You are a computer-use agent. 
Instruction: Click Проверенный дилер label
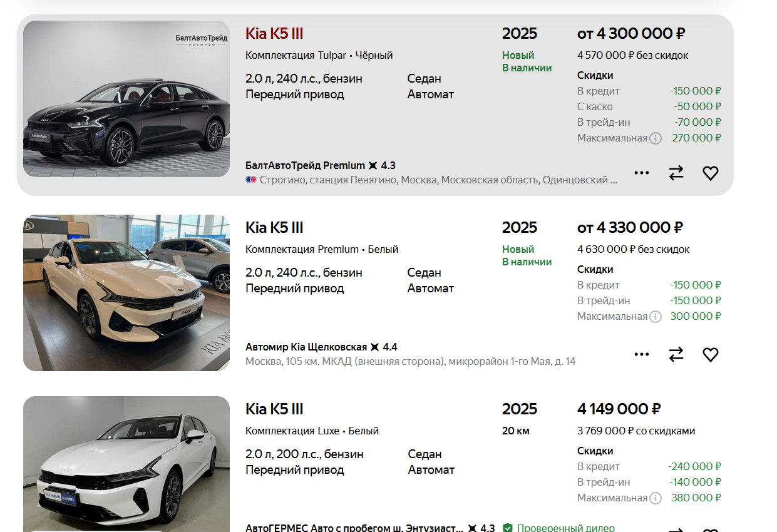point(566,528)
